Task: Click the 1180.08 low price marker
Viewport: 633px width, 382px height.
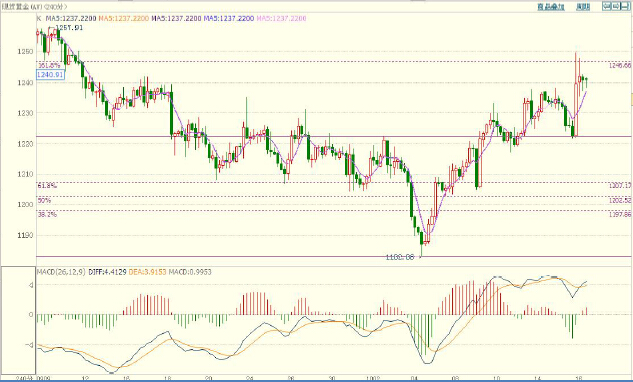Action: [400, 257]
